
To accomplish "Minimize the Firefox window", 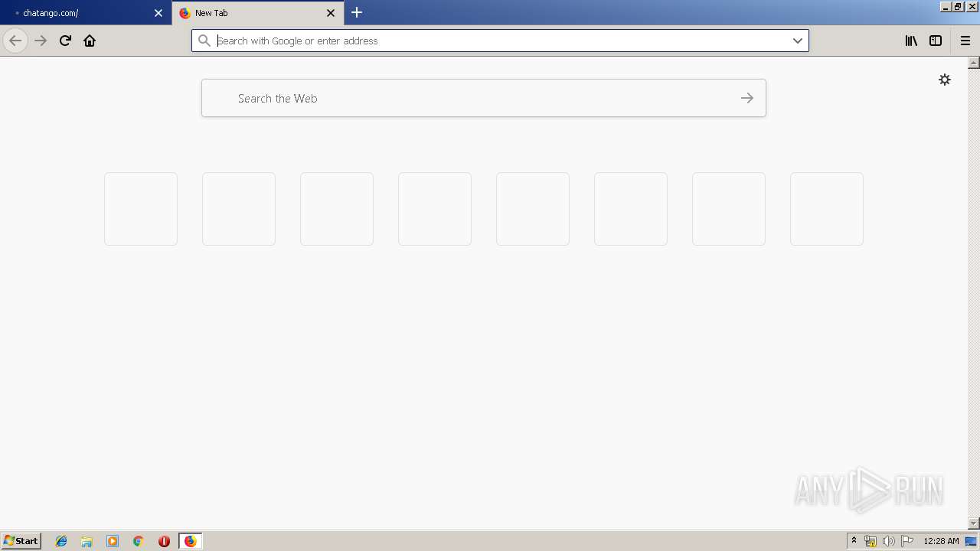I will pyautogui.click(x=946, y=6).
